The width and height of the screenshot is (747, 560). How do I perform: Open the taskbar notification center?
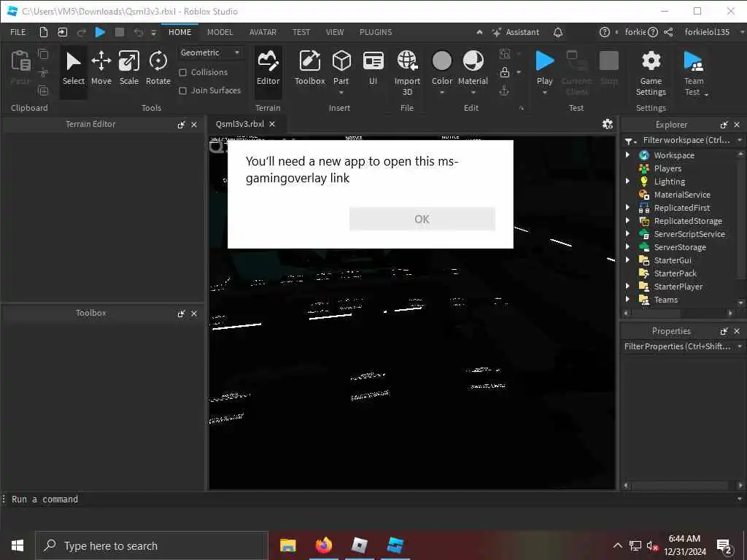tap(724, 546)
